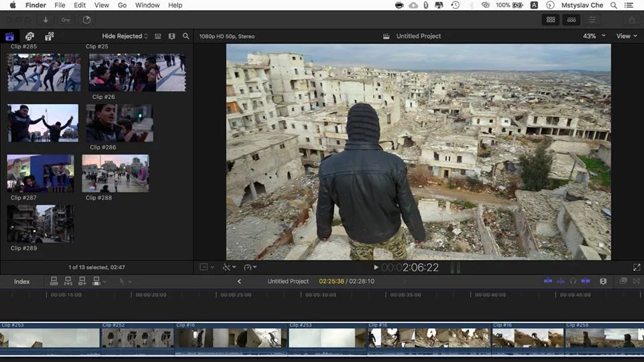Open browser search magnifying glass
644x362 pixels.
[x=186, y=36]
